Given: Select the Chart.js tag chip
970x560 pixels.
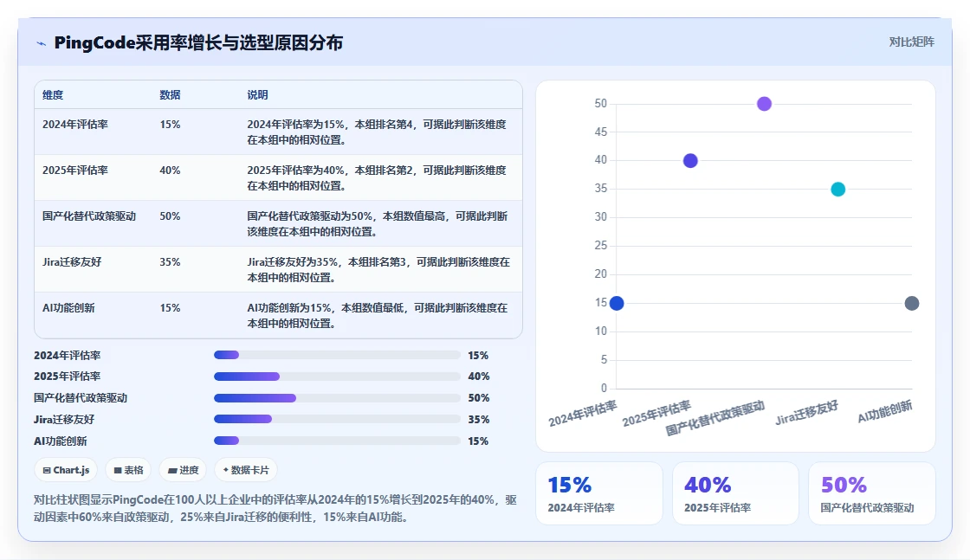Looking at the screenshot, I should (x=66, y=470).
